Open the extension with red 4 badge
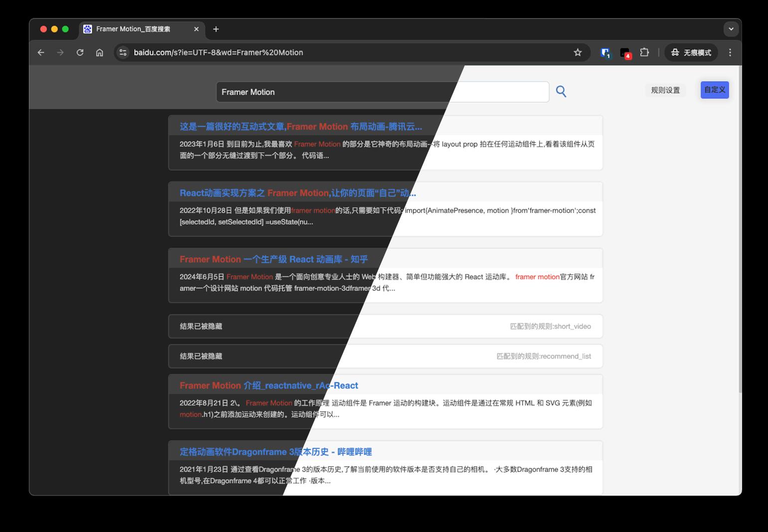 coord(625,53)
